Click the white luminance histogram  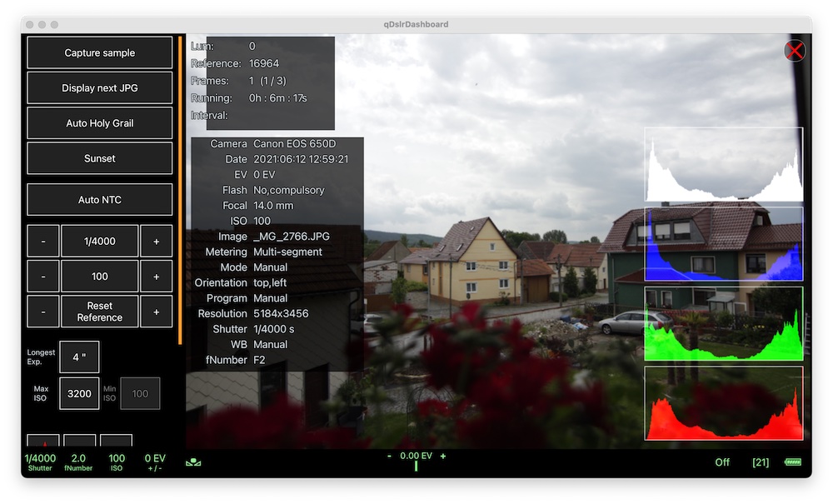pos(723,165)
